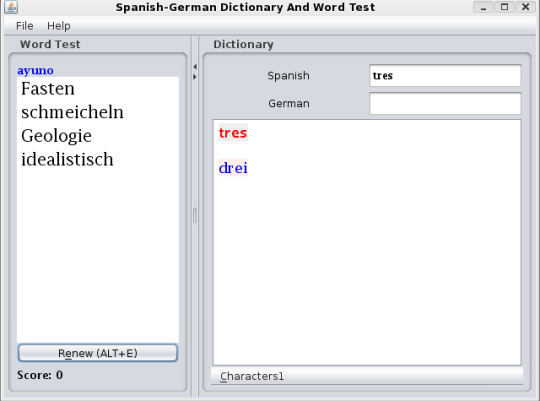Expand the Characters1 panel
The width and height of the screenshot is (540, 401).
(x=367, y=376)
